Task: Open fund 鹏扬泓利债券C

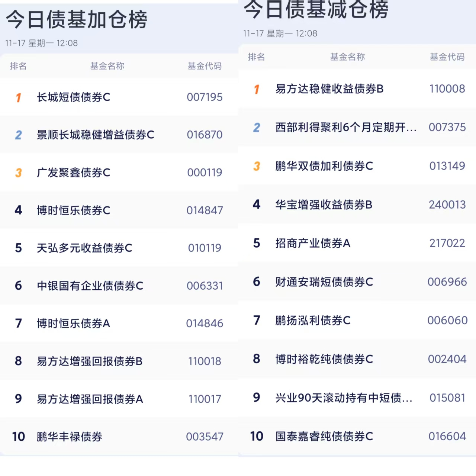Action: (313, 320)
